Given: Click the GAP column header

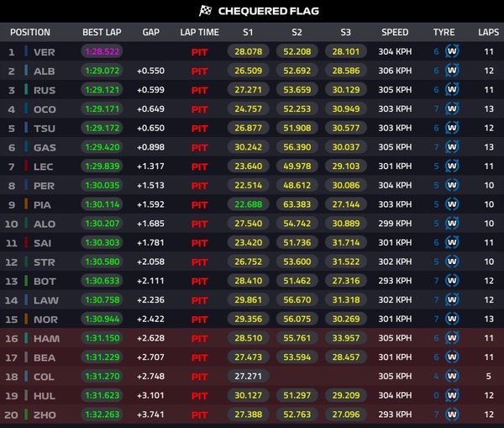Looking at the screenshot, I should click(150, 32).
